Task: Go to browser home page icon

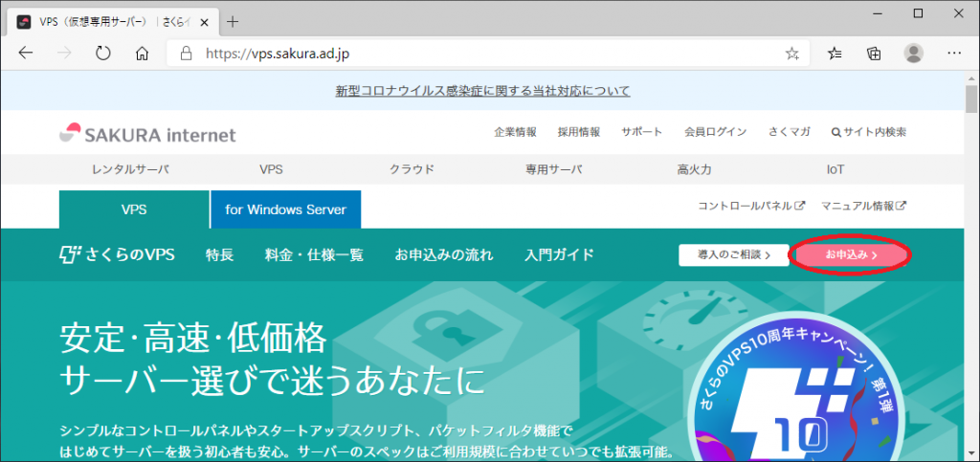Action: 142,54
